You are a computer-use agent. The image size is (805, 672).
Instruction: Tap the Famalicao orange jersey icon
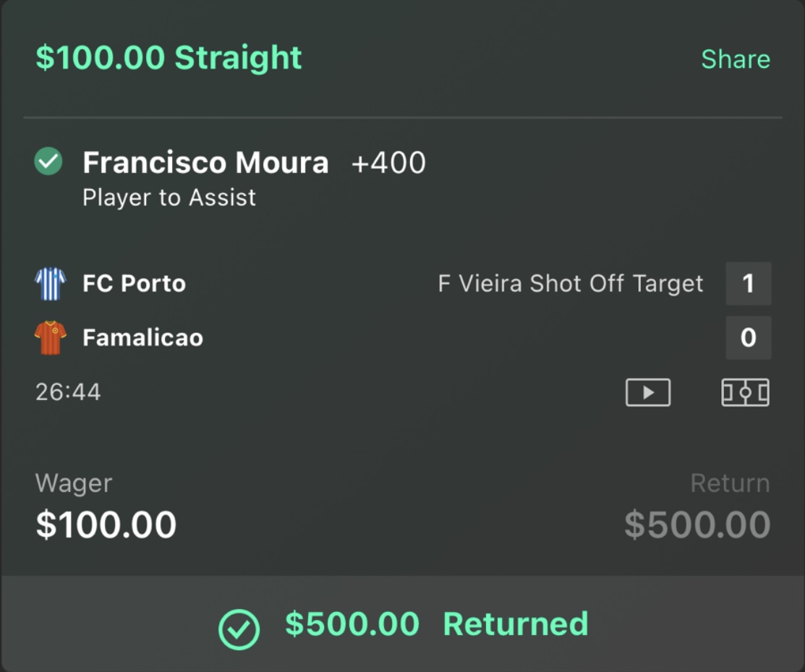[x=51, y=338]
